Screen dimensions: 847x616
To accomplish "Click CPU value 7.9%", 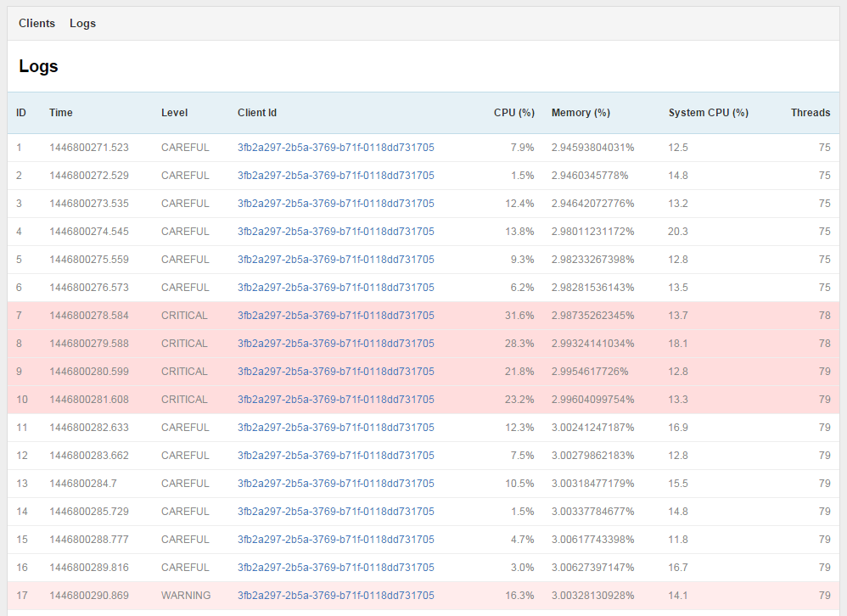I will [522, 148].
